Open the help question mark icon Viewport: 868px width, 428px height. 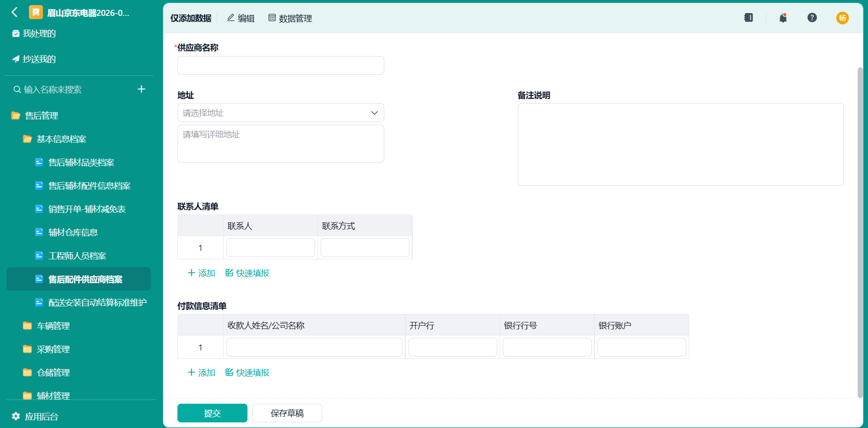point(812,18)
